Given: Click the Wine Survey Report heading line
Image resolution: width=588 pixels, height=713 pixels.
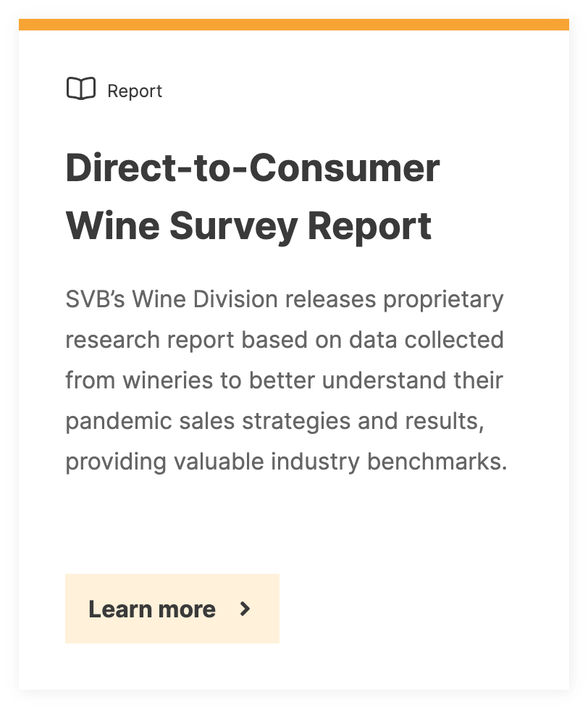Looking at the screenshot, I should 248,227.
